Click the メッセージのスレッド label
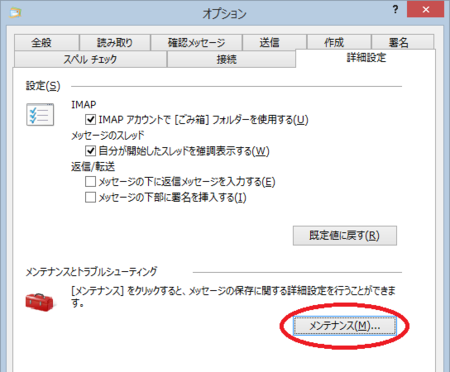 (x=108, y=135)
